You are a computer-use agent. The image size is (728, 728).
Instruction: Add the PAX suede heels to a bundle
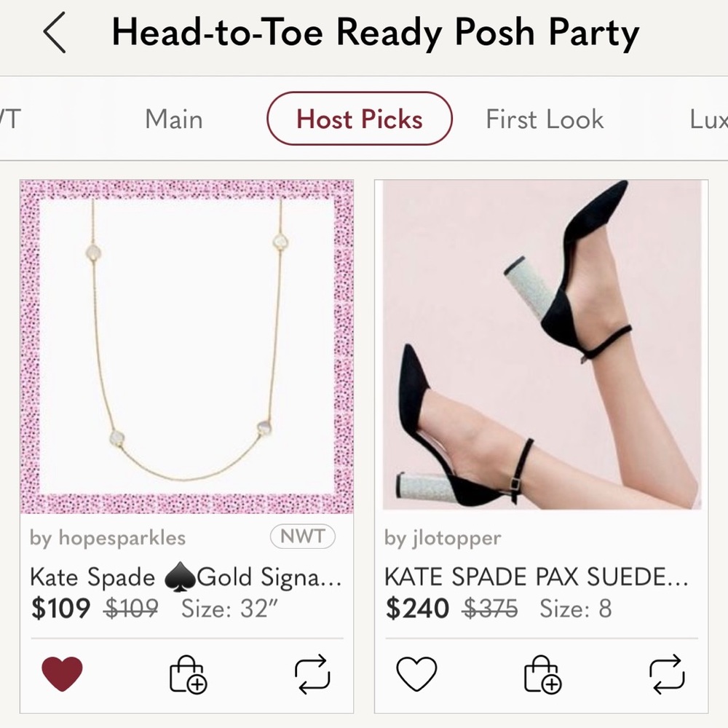point(542,677)
